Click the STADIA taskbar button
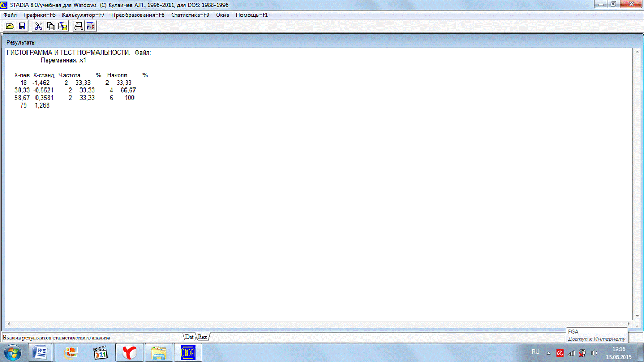This screenshot has height=362, width=644. pos(188,352)
